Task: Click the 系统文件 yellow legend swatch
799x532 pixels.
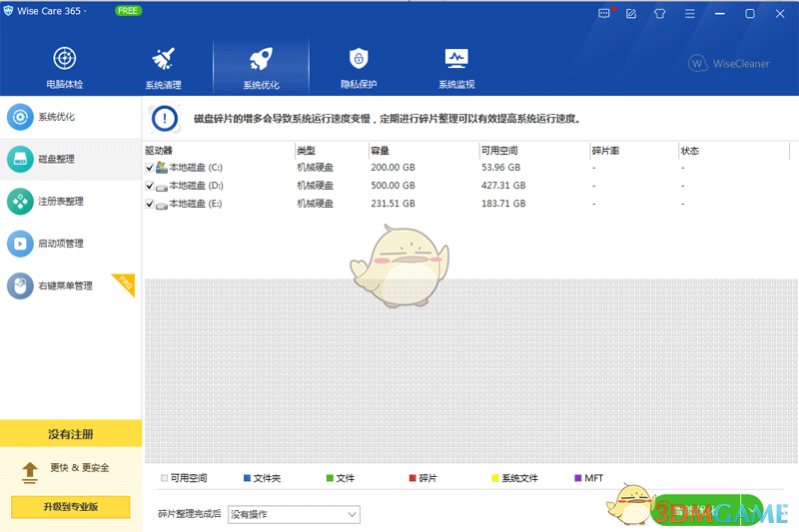Action: pyautogui.click(x=494, y=478)
